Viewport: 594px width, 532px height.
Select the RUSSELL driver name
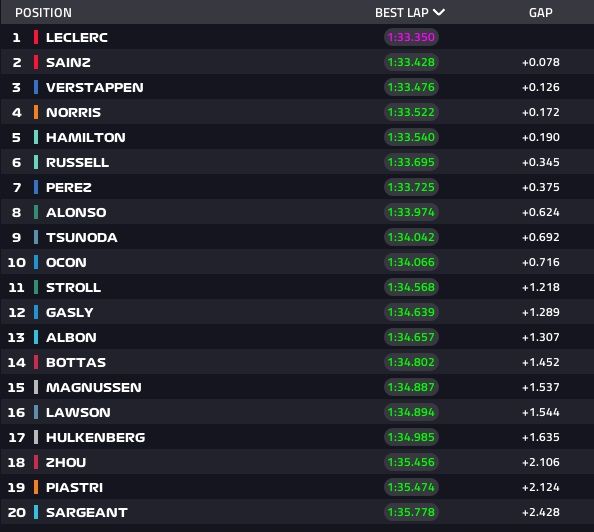[78, 162]
